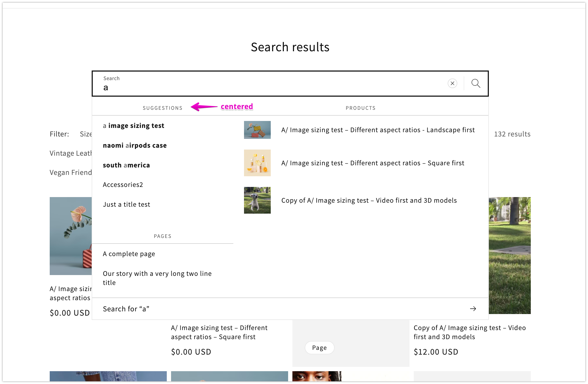Open the Square first product thumbnail

[257, 163]
